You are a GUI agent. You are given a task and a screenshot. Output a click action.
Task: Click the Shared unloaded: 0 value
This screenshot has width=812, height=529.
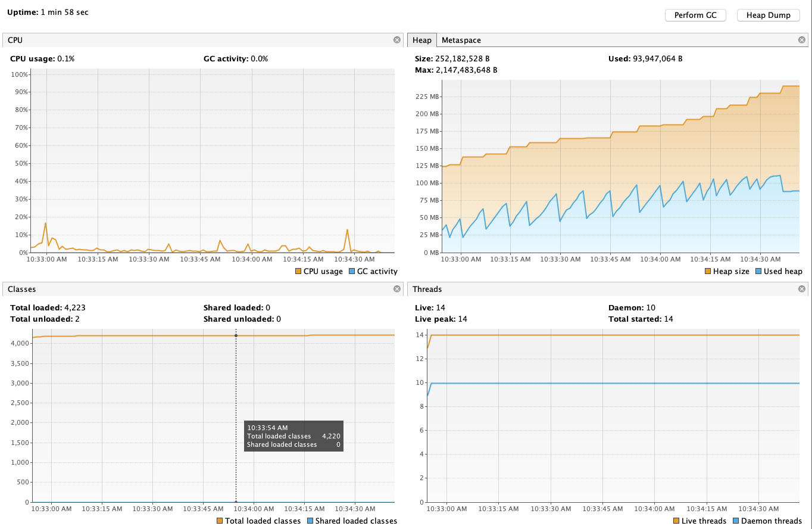tap(242, 319)
